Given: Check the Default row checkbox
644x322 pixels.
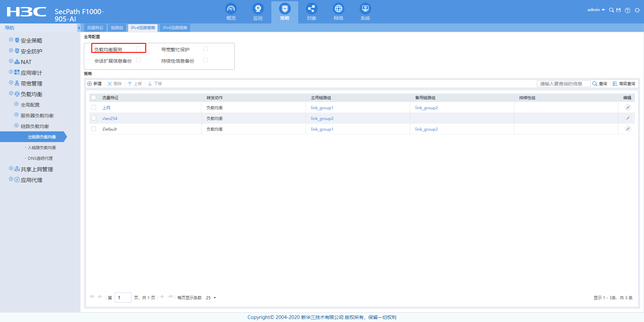Looking at the screenshot, I should [94, 129].
